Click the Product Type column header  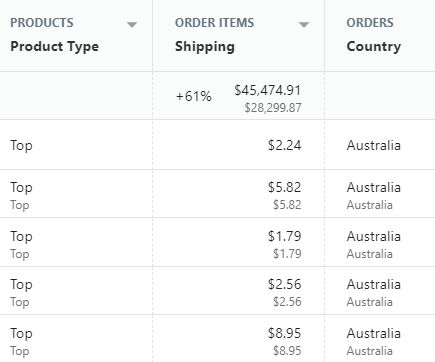55,47
